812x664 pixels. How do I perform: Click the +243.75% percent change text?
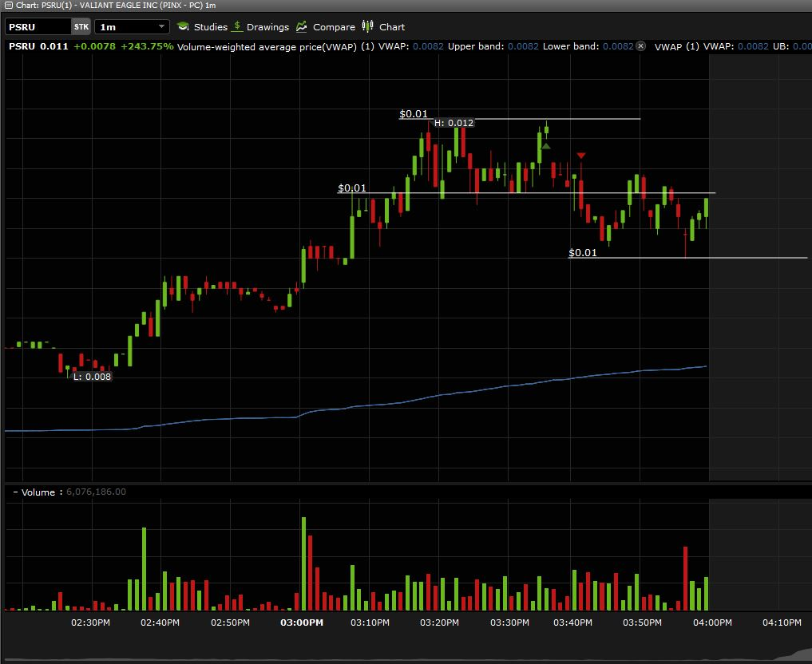(147, 46)
